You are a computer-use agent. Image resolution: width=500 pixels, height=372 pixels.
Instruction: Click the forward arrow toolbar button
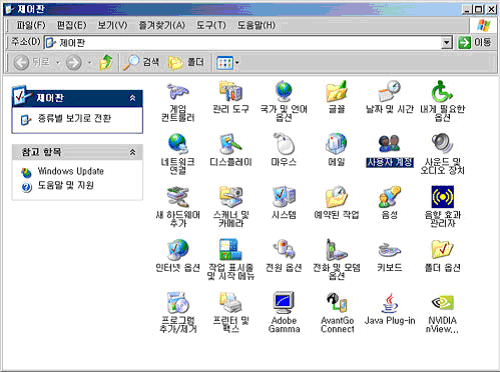[73, 62]
